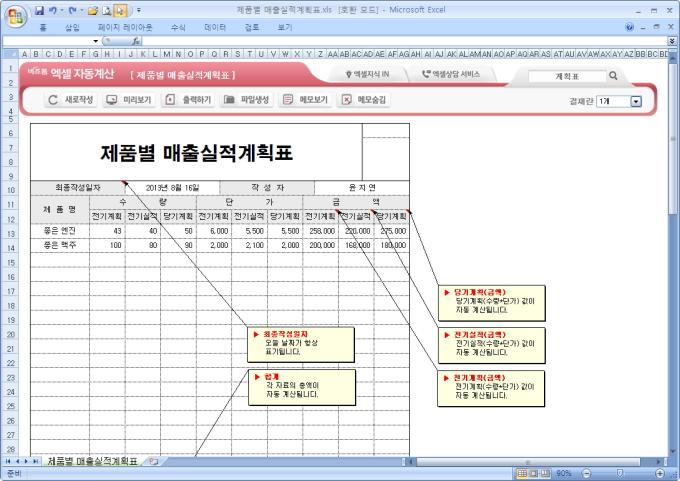Image resolution: width=680 pixels, height=481 pixels.
Task: Click the Print Preview icon in quick access toolbar
Action: click(106, 11)
